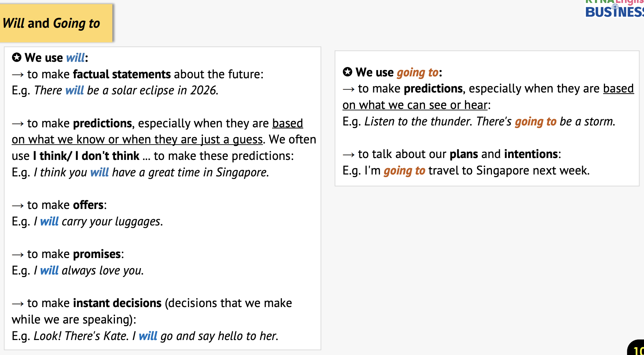Click the blue "will" in the "We use will" heading
The width and height of the screenshot is (644, 355).
[75, 58]
